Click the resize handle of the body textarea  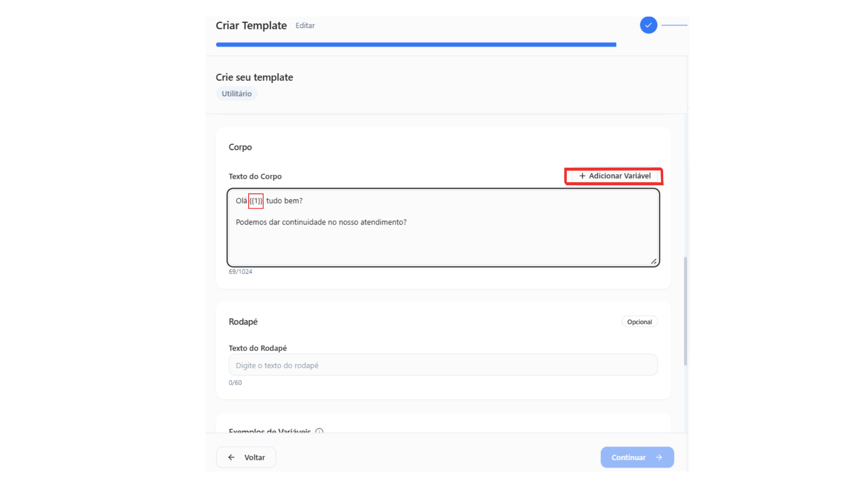pos(653,261)
